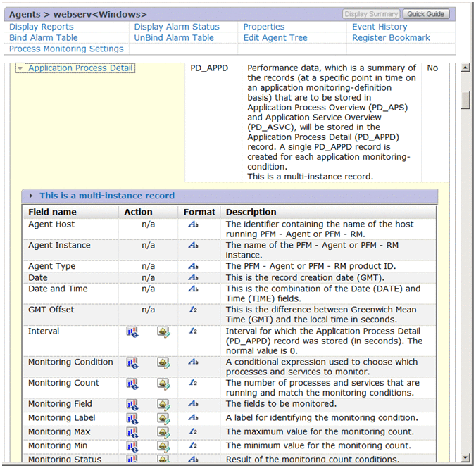This screenshot has height=468, width=476.
Task: Click the report graph icon for Monitoring Max
Action: (132, 432)
